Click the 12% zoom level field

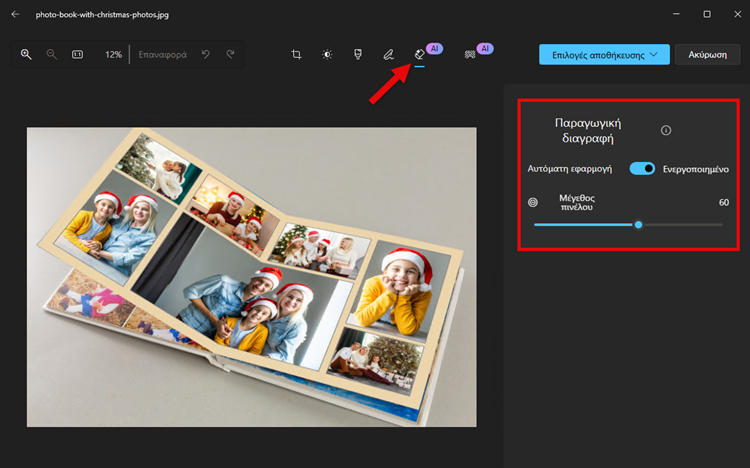tap(113, 54)
